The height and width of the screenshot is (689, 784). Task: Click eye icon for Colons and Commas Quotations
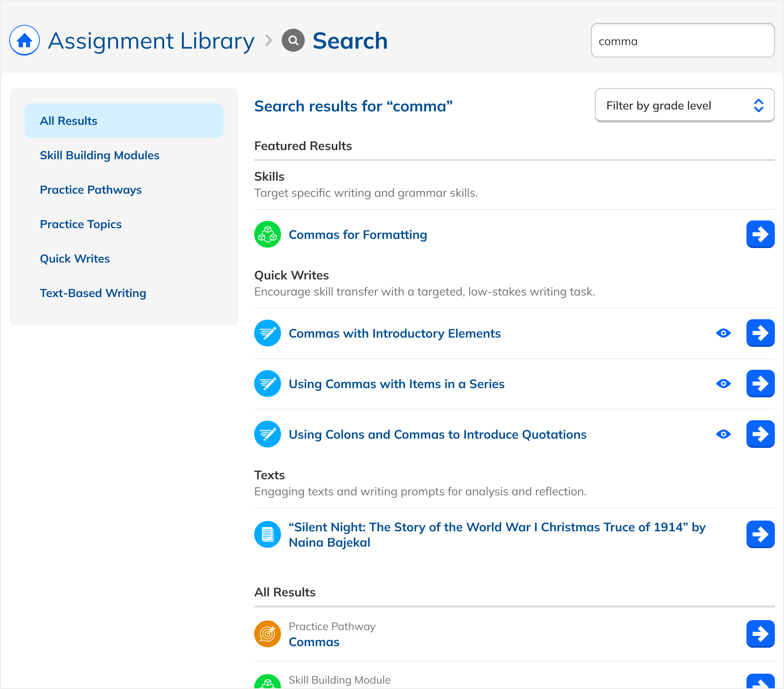click(x=723, y=434)
